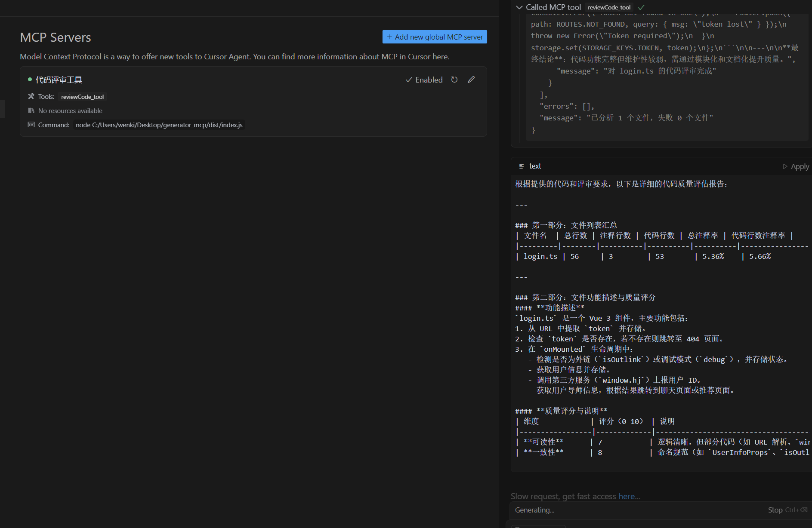
Task: Click the 对 login.ts 的代码评审完成 message line
Action: (x=636, y=71)
